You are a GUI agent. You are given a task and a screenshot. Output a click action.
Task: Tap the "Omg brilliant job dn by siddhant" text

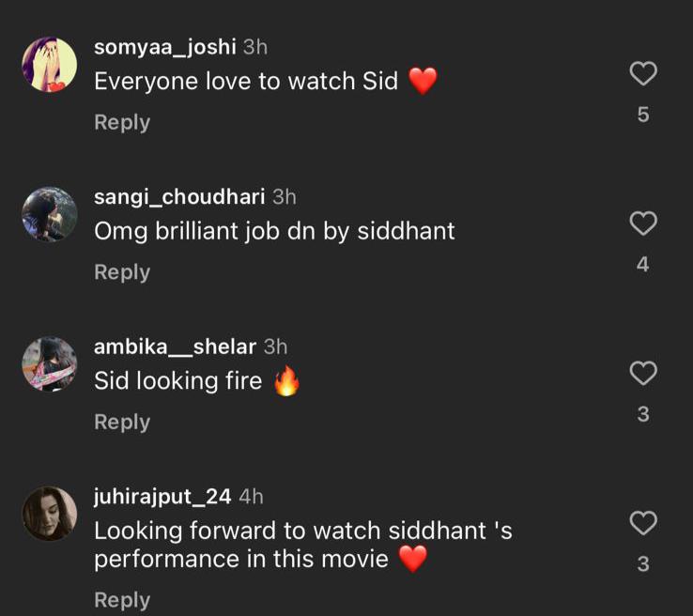[x=274, y=231]
